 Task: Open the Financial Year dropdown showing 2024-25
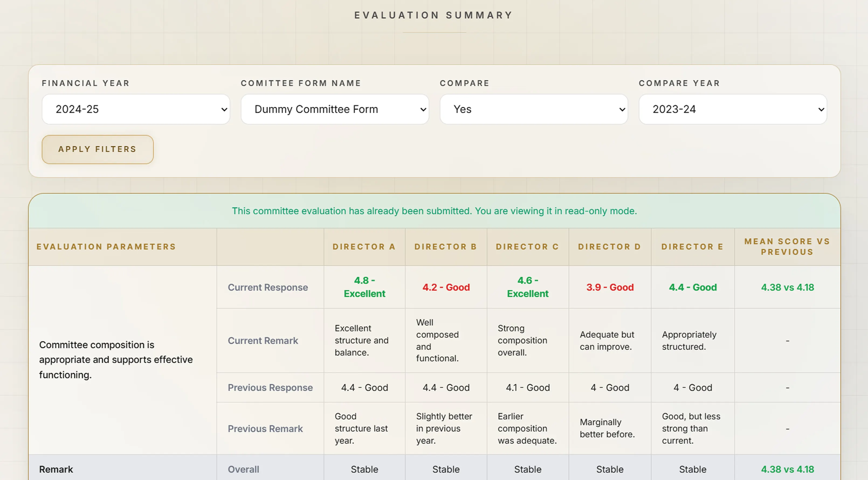tap(136, 109)
